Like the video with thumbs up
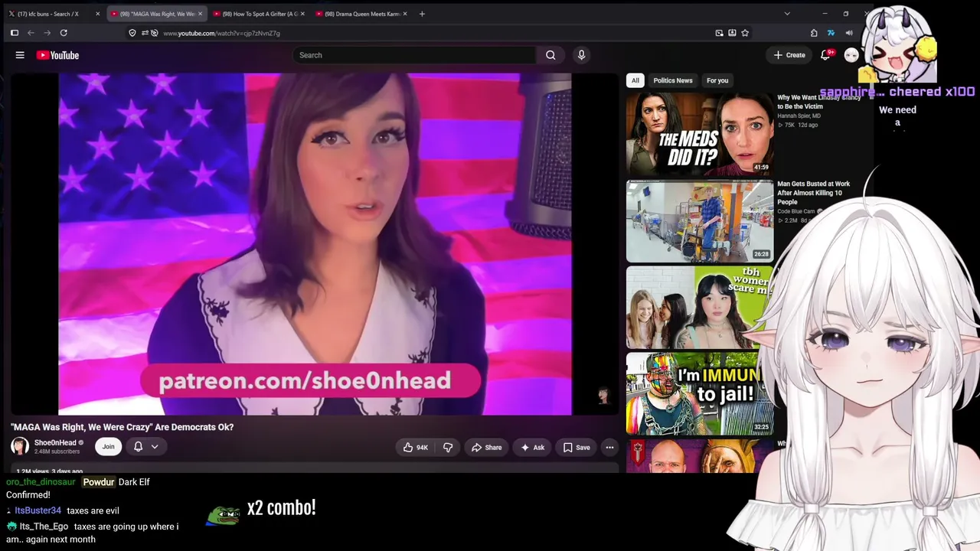Viewport: 980px width, 551px height. coord(416,448)
